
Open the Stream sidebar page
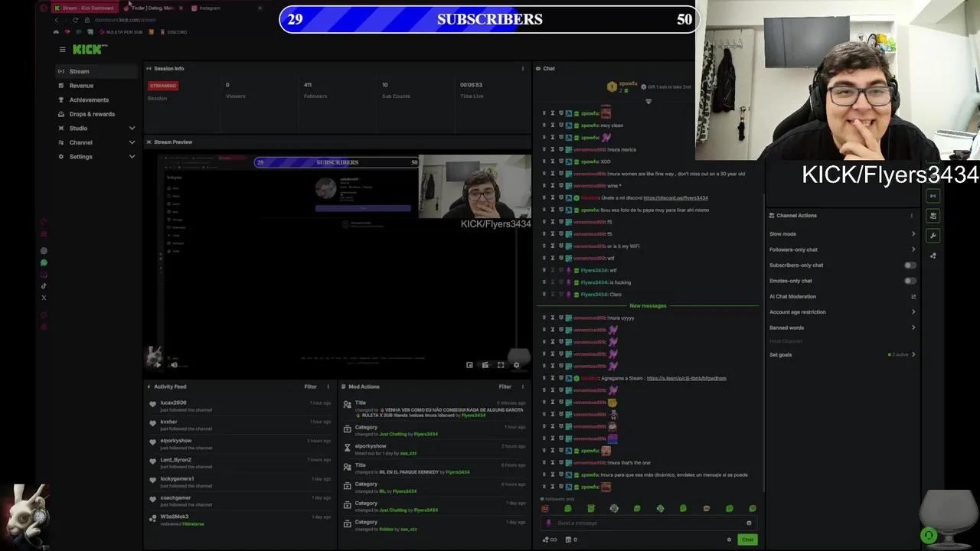pyautogui.click(x=96, y=71)
